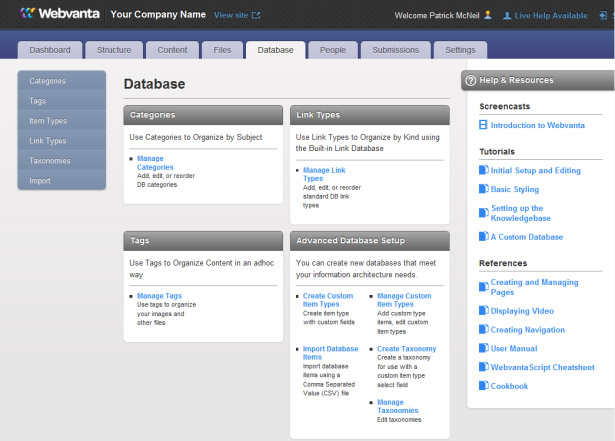Screen dimensions: 615x441
Task: Open the User Manual link
Action: pyautogui.click(x=514, y=348)
